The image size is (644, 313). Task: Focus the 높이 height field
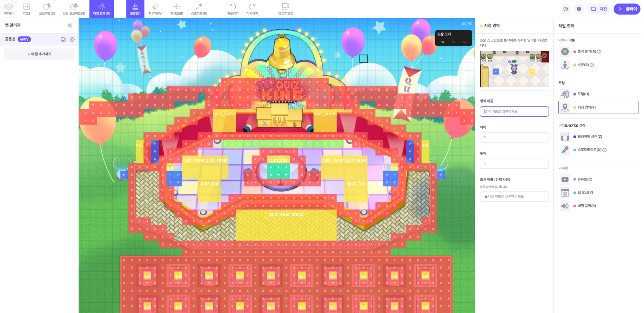click(514, 164)
